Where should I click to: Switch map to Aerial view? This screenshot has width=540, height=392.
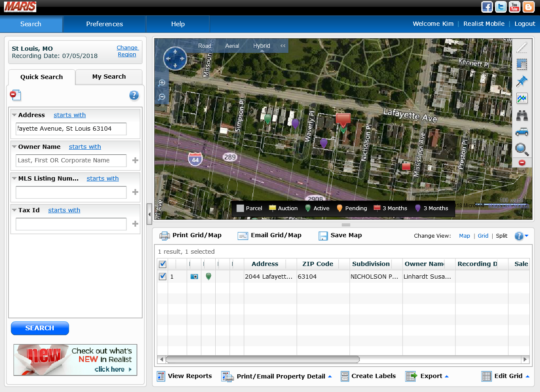(232, 46)
